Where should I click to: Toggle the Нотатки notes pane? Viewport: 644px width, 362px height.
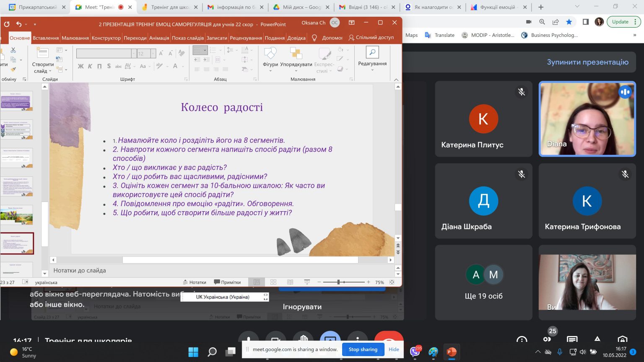coord(195,282)
